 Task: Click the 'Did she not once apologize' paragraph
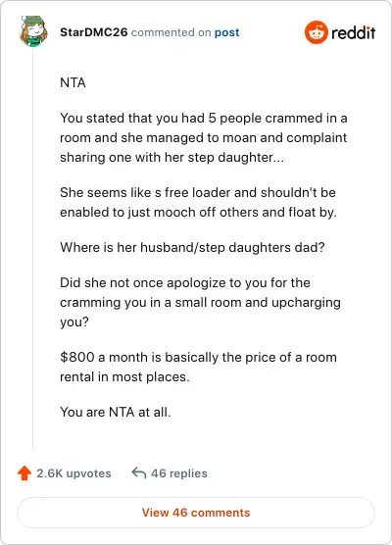click(200, 302)
